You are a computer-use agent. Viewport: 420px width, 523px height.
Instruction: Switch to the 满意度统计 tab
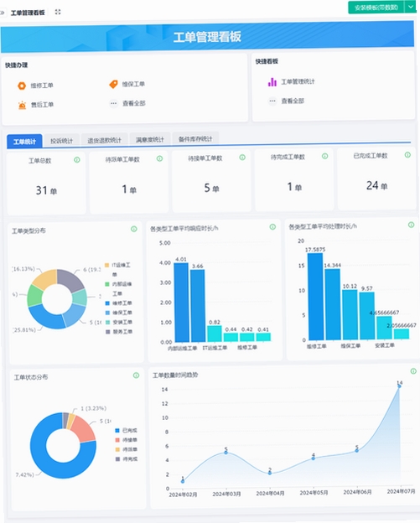click(150, 139)
